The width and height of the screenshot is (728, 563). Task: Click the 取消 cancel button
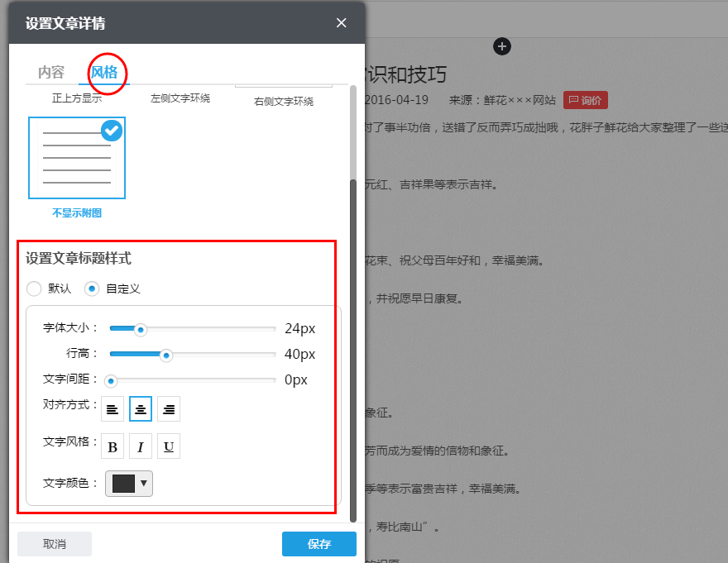(x=55, y=544)
